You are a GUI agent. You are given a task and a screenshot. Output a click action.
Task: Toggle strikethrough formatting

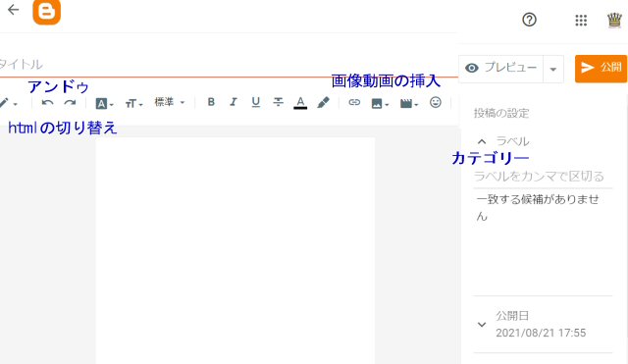(278, 102)
